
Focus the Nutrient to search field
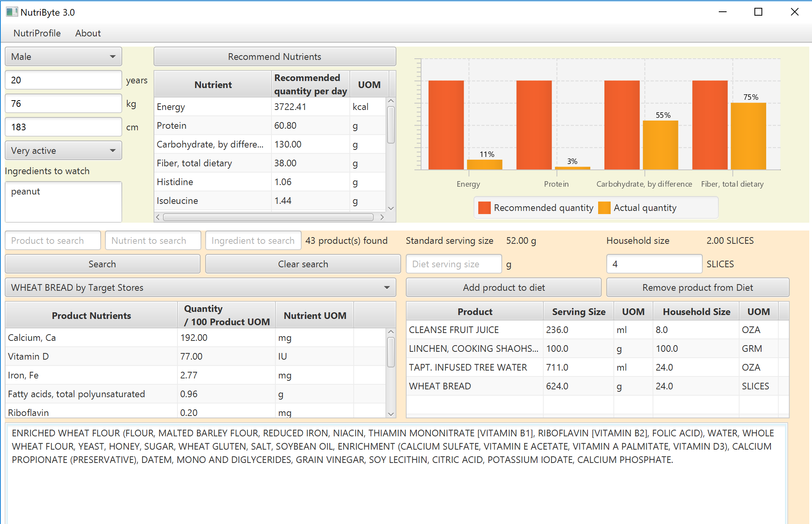click(x=153, y=241)
